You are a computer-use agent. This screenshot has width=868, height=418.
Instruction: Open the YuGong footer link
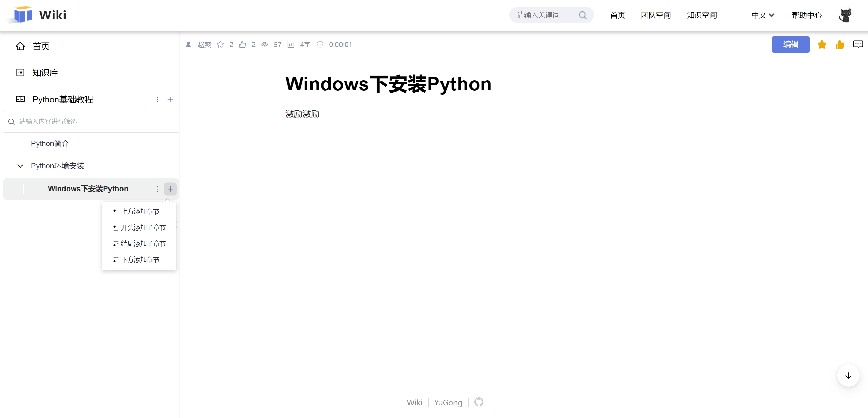click(x=448, y=402)
